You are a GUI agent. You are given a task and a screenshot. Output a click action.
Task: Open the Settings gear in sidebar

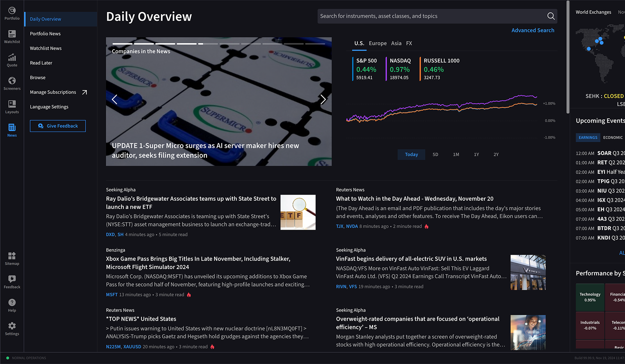tap(12, 329)
